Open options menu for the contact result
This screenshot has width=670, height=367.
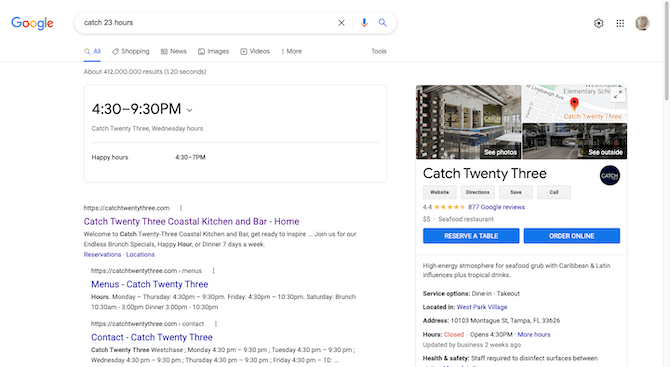[x=216, y=324]
